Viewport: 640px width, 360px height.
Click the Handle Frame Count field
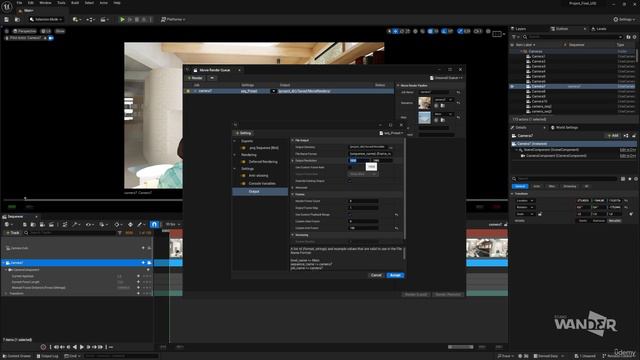coord(363,201)
